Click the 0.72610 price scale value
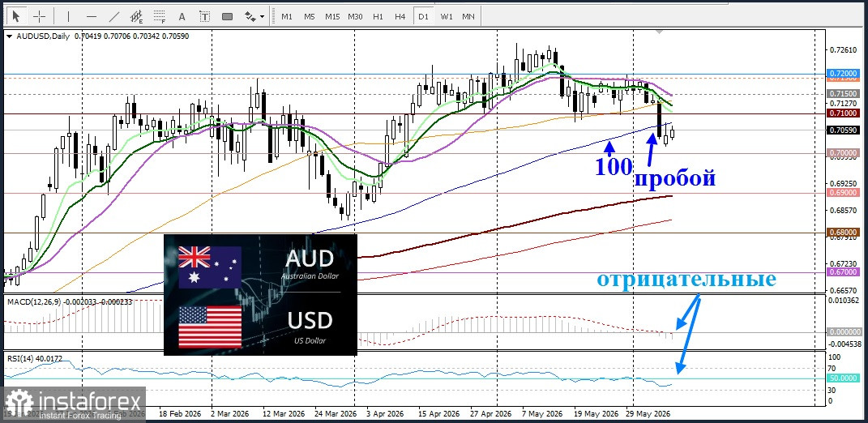This screenshot has width=868, height=423. pyautogui.click(x=842, y=49)
